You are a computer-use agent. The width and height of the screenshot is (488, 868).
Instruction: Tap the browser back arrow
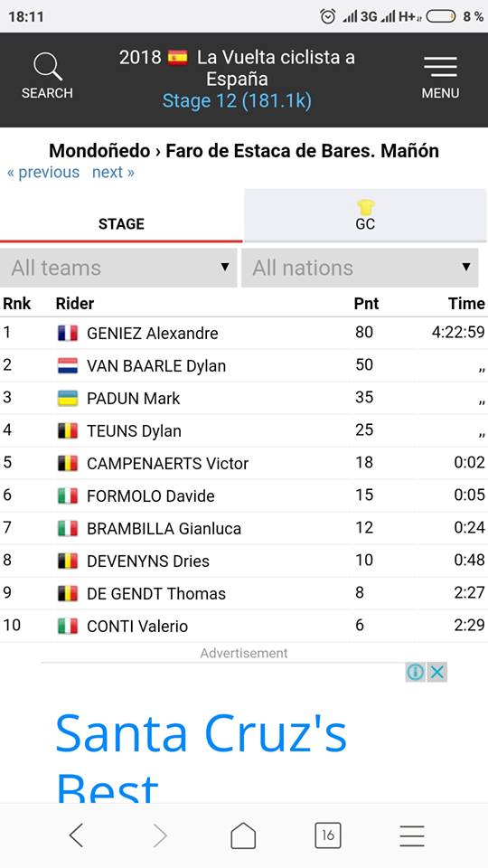[x=76, y=835]
